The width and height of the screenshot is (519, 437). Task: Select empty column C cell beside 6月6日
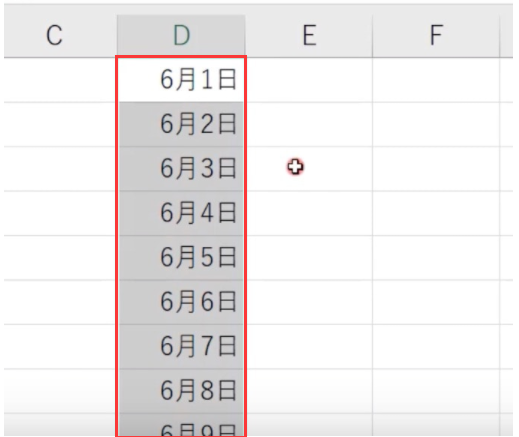[x=60, y=302]
